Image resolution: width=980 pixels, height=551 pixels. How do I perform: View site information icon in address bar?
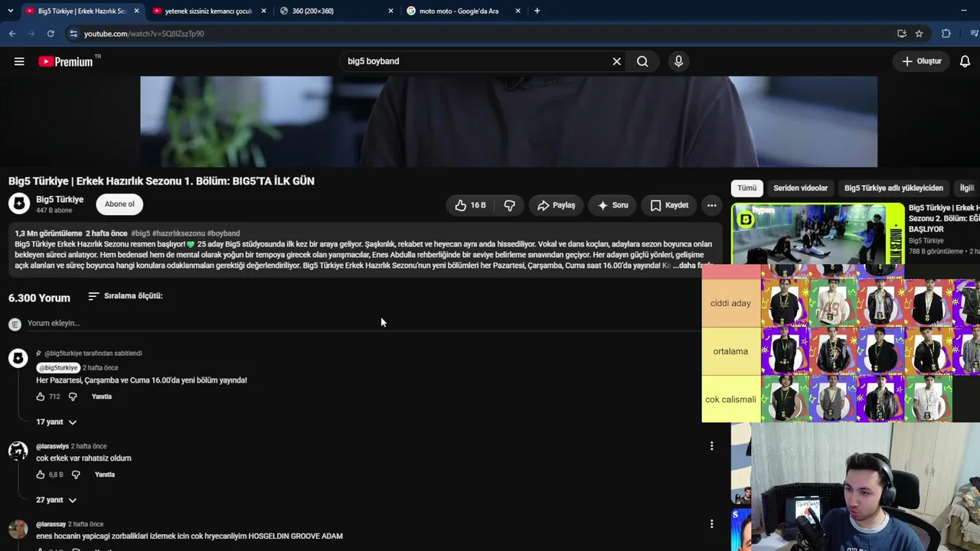pyautogui.click(x=73, y=34)
